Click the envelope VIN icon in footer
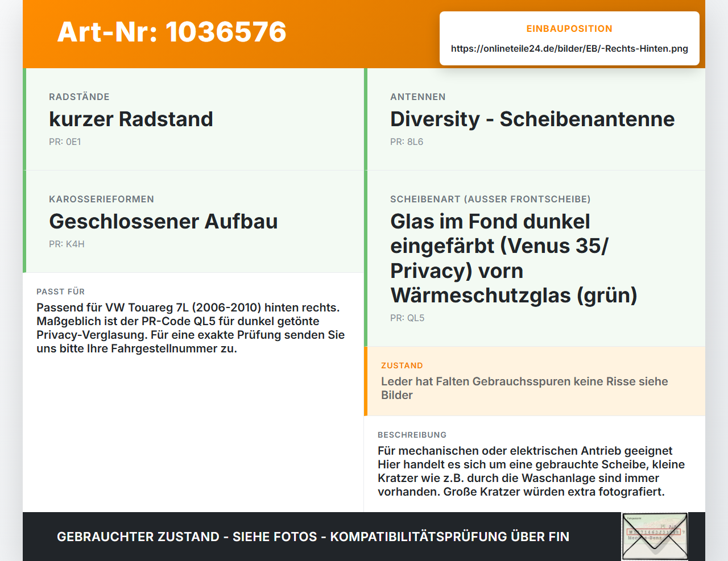 pyautogui.click(x=655, y=536)
